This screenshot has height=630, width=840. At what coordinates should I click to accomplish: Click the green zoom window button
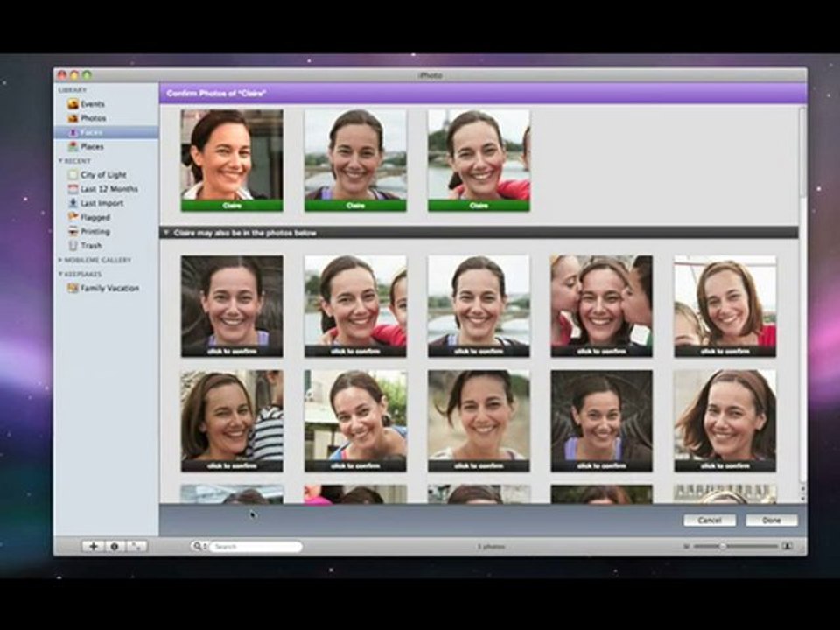(x=87, y=75)
